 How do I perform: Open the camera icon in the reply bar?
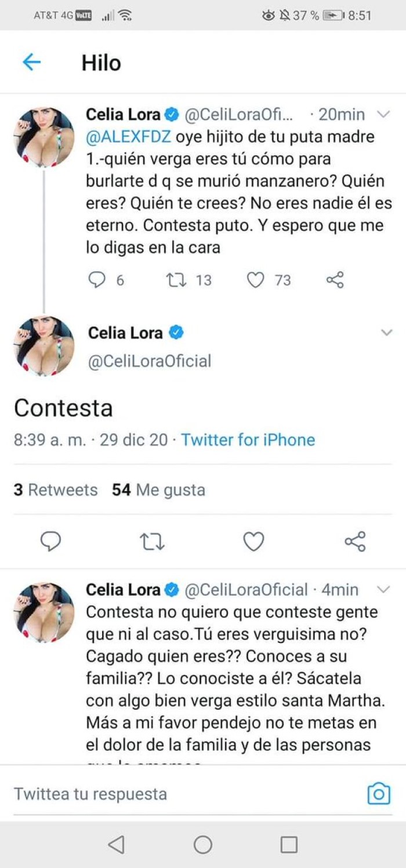point(379,794)
